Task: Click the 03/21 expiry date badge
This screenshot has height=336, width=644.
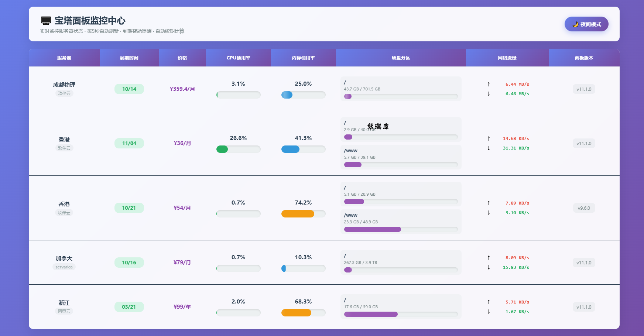Action: (129, 307)
